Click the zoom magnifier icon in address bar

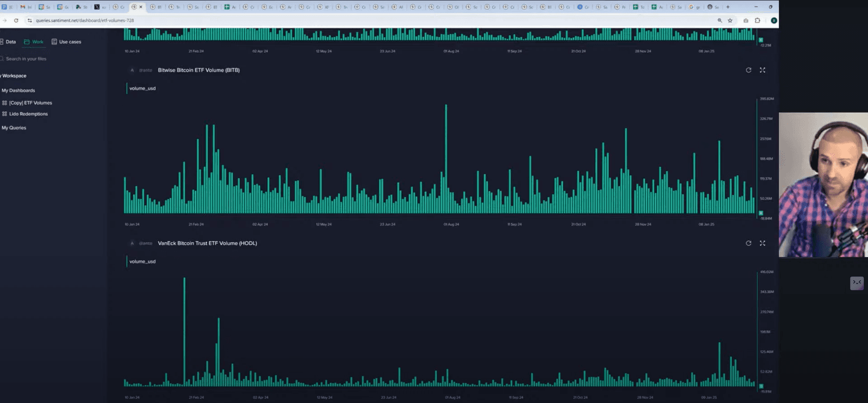(719, 20)
